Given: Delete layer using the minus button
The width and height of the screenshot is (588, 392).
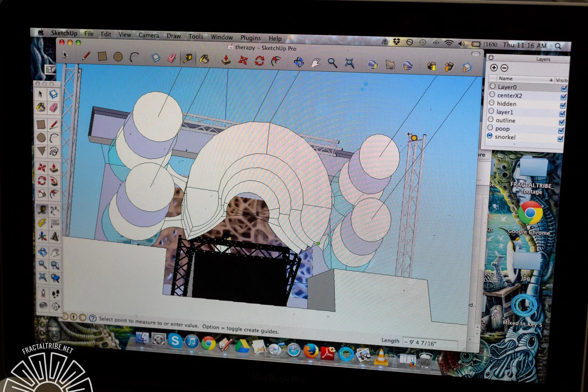Looking at the screenshot, I should coord(504,68).
